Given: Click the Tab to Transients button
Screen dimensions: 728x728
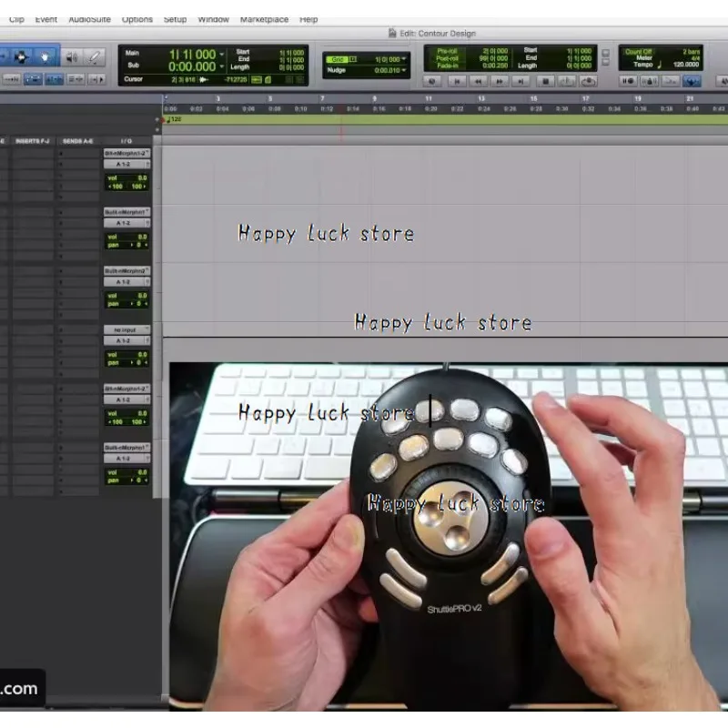Looking at the screenshot, I should pyautogui.click(x=11, y=79).
